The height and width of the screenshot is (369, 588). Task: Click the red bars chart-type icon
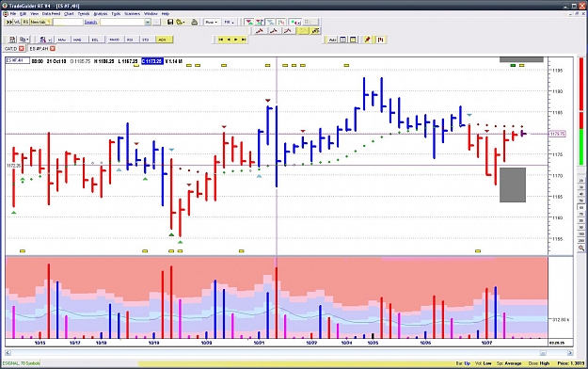point(381,40)
